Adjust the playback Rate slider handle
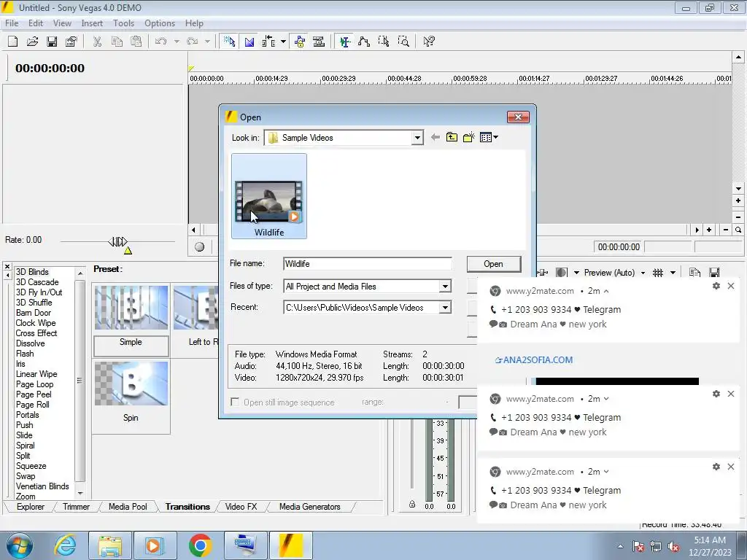The height and width of the screenshot is (560, 747). click(x=117, y=242)
